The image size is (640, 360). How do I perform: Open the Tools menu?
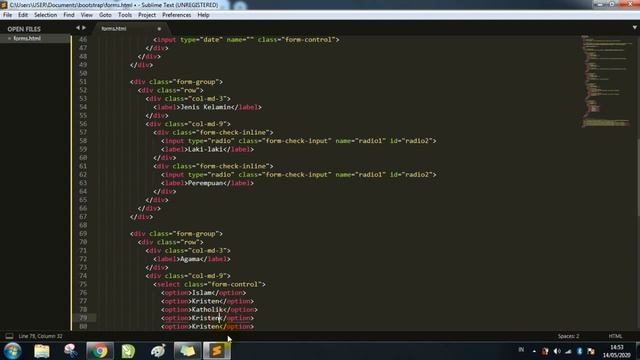125,15
